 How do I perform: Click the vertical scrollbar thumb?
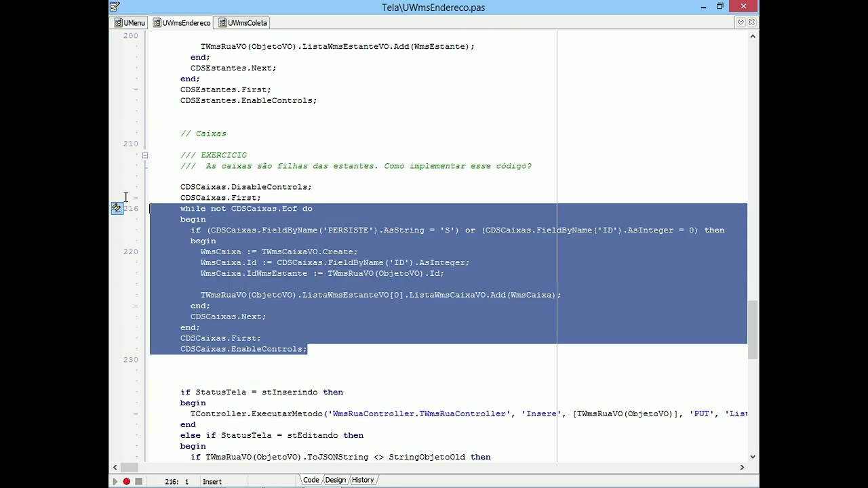click(x=753, y=329)
